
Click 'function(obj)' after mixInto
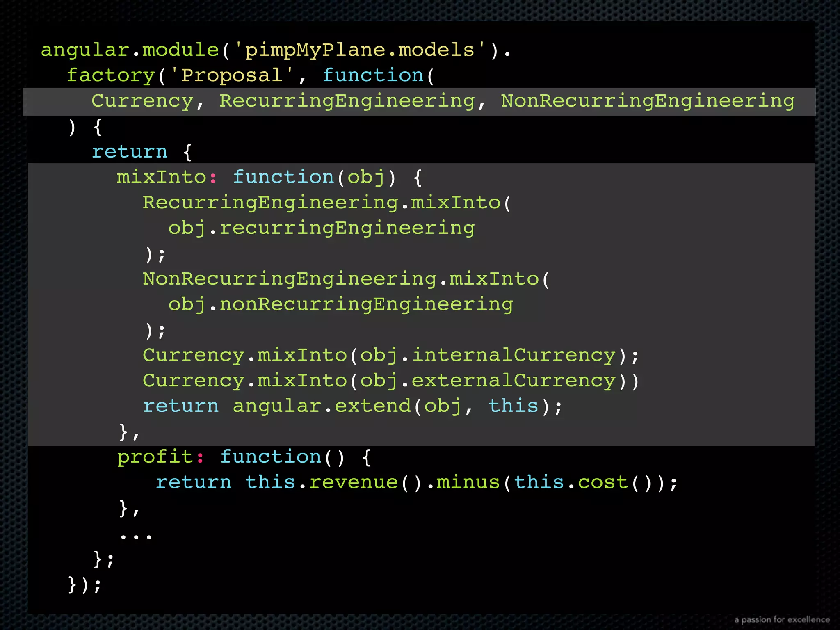(x=315, y=177)
